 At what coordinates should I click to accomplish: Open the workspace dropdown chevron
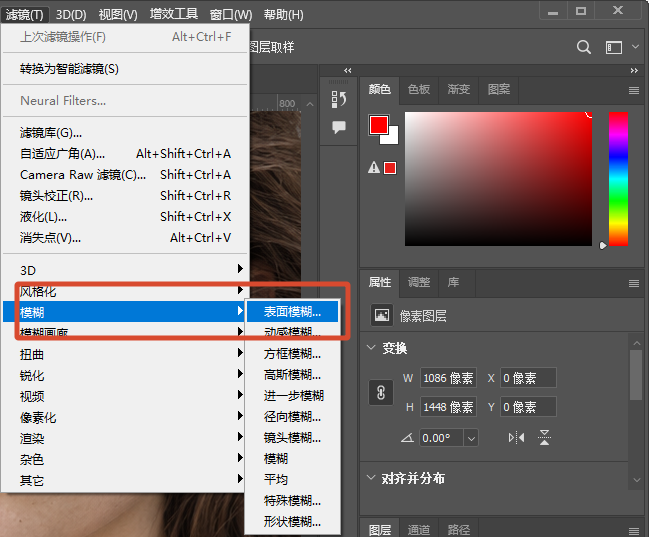pos(635,46)
